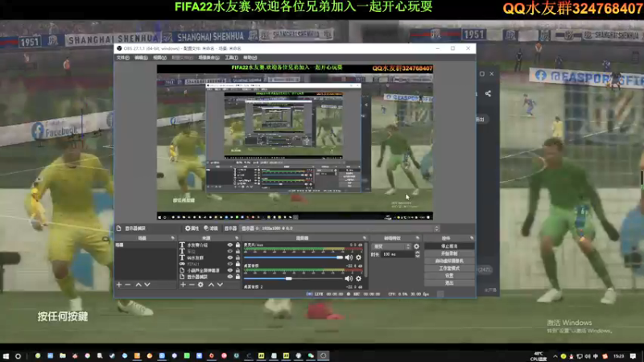The height and width of the screenshot is (362, 644).
Task: Toggle lock on FIFA21 source
Action: (x=237, y=264)
